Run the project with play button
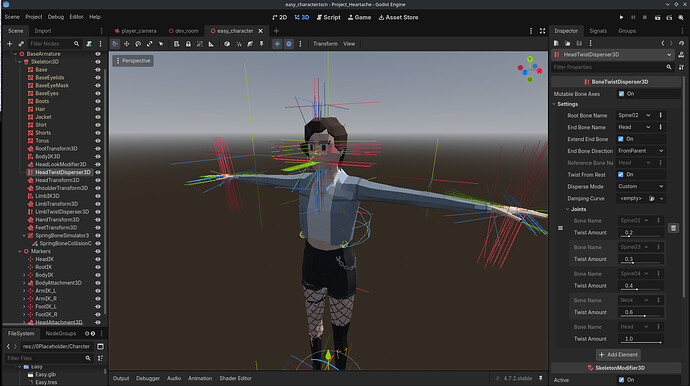690x386 pixels. (x=621, y=17)
